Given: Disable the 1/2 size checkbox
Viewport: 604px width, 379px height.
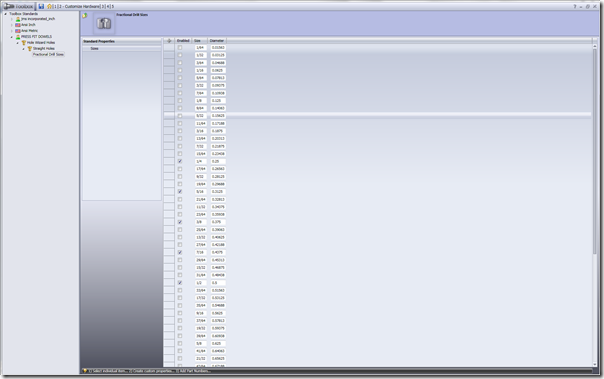Looking at the screenshot, I should [x=180, y=283].
